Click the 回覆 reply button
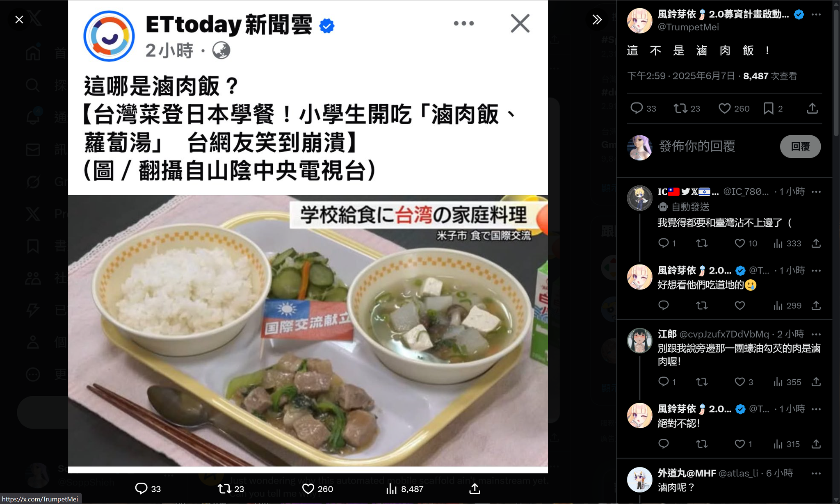 pos(800,146)
